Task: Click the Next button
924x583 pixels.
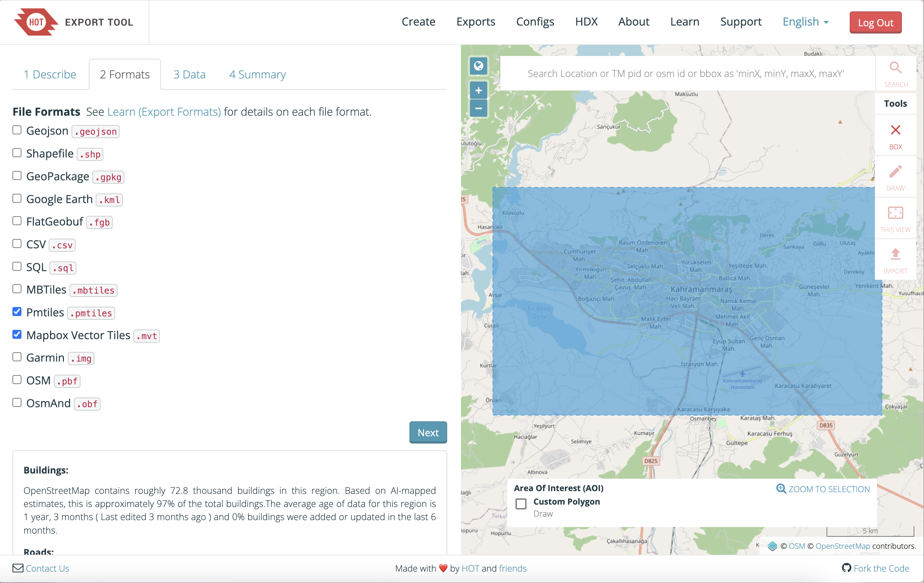Action: [428, 432]
